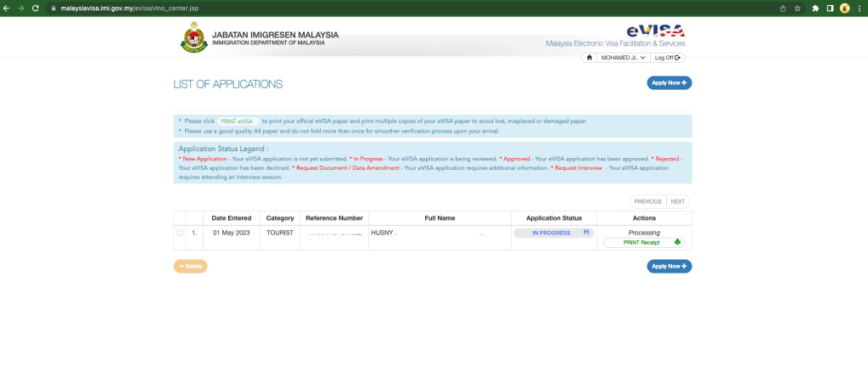Click the Delete button

190,267
